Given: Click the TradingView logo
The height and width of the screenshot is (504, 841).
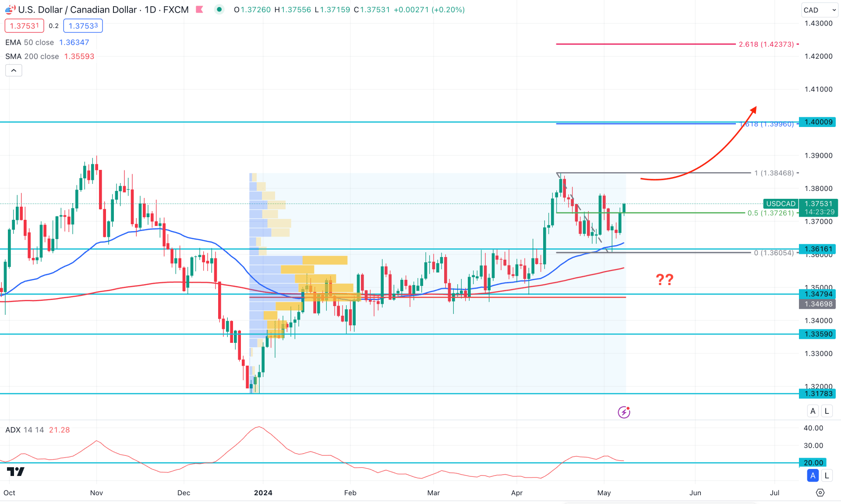Looking at the screenshot, I should [x=16, y=472].
